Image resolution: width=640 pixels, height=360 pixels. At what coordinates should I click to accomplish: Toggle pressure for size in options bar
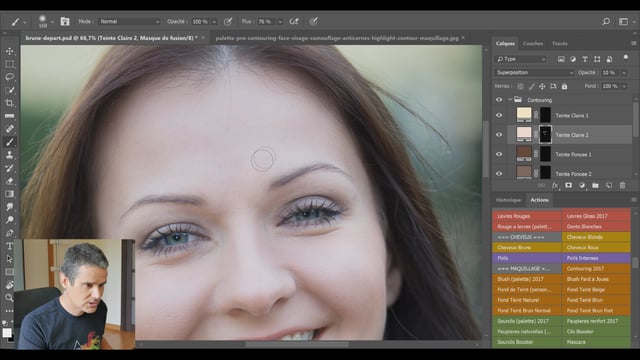pyautogui.click(x=313, y=22)
